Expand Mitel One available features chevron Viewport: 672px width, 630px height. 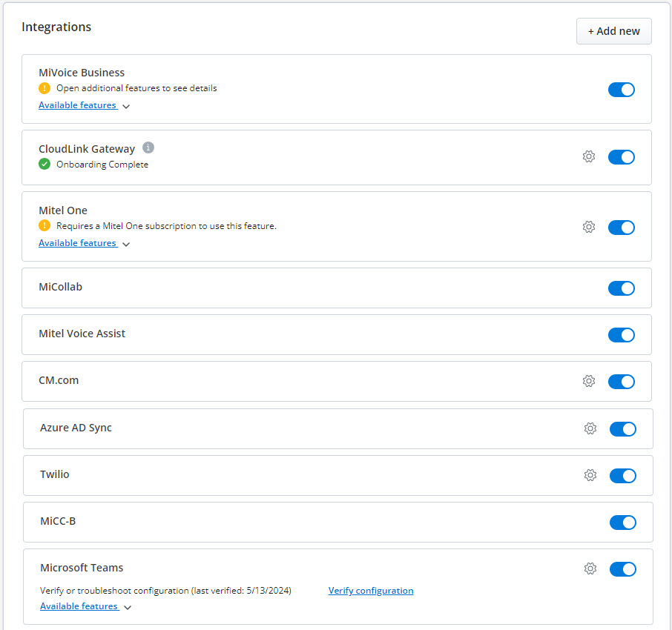tap(126, 244)
